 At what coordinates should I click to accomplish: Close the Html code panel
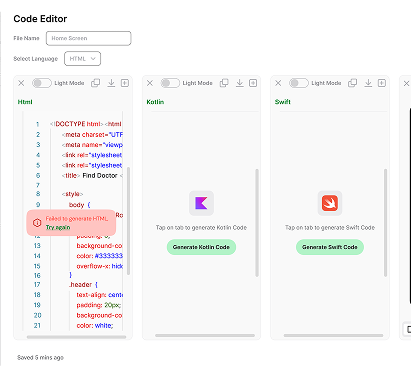coord(21,83)
